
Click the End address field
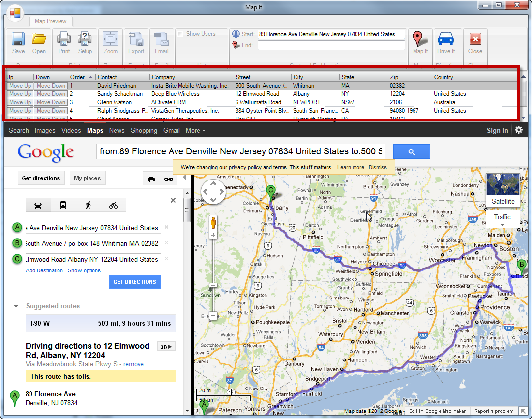pos(331,45)
